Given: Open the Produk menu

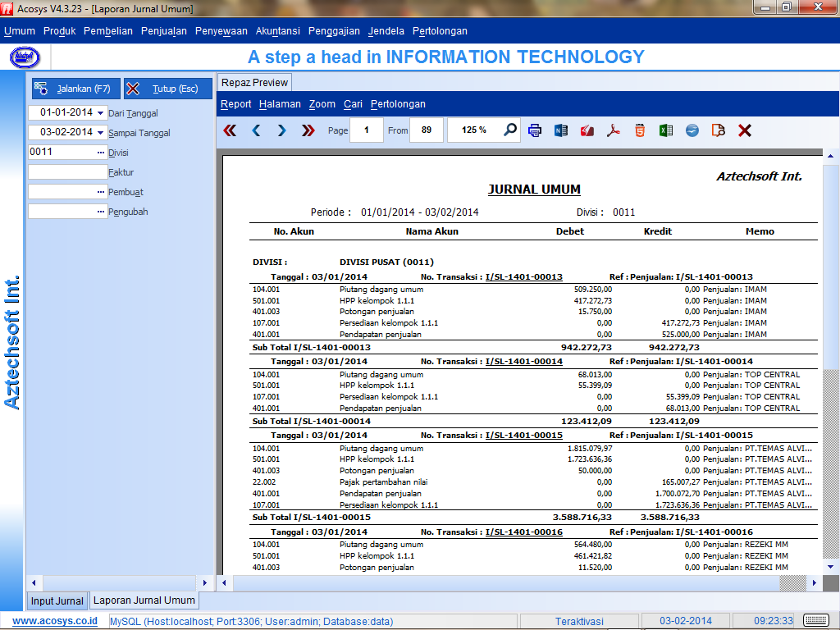Looking at the screenshot, I should (59, 31).
